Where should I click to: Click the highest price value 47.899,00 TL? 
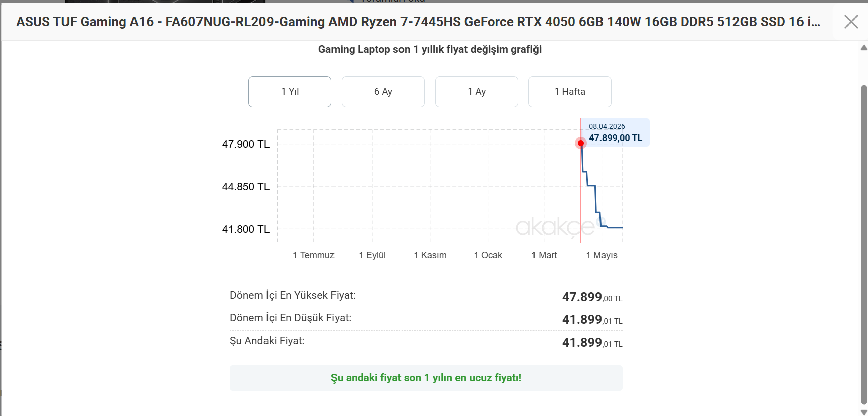[592, 297]
